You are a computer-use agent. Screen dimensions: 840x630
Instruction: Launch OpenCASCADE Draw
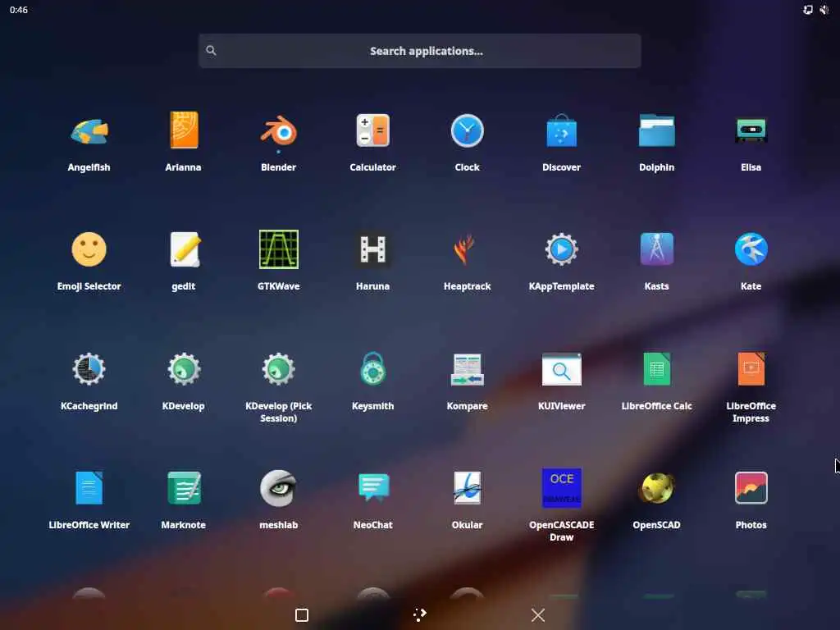pyautogui.click(x=561, y=488)
